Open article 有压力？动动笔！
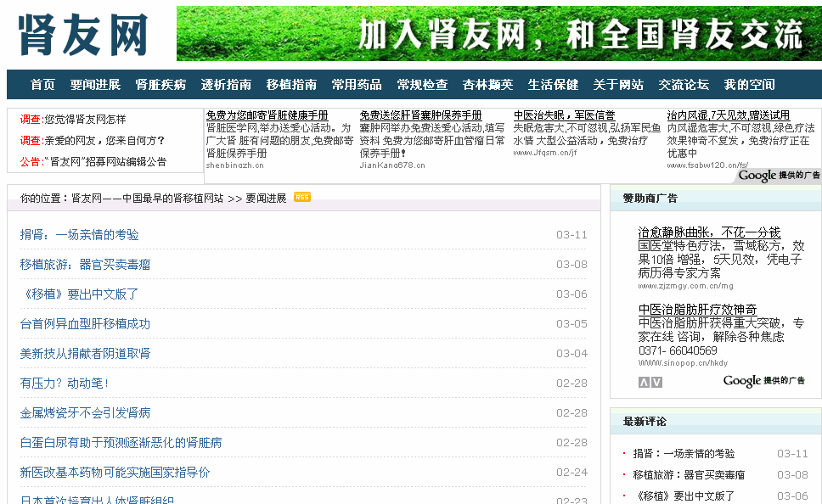Screen dimensions: 822x504 (x=65, y=384)
